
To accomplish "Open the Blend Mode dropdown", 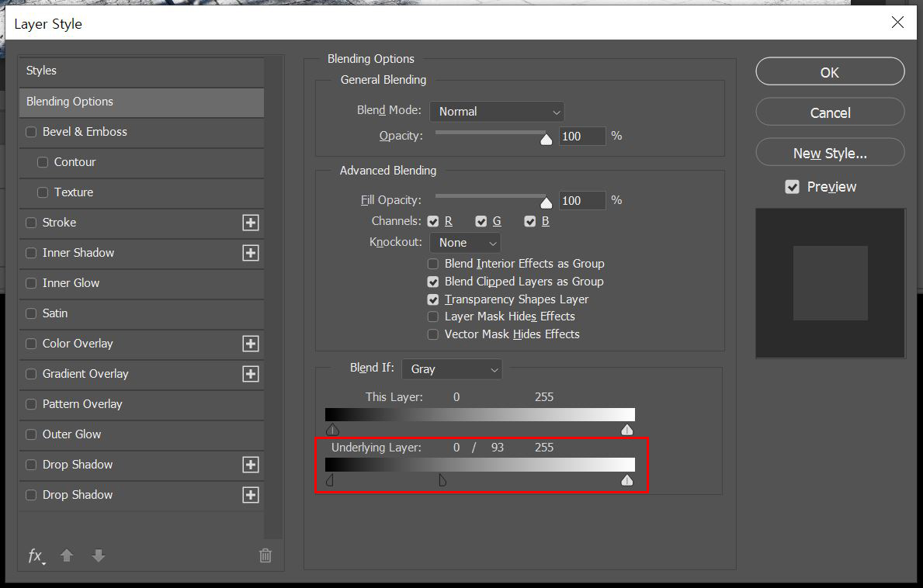I will click(x=497, y=112).
